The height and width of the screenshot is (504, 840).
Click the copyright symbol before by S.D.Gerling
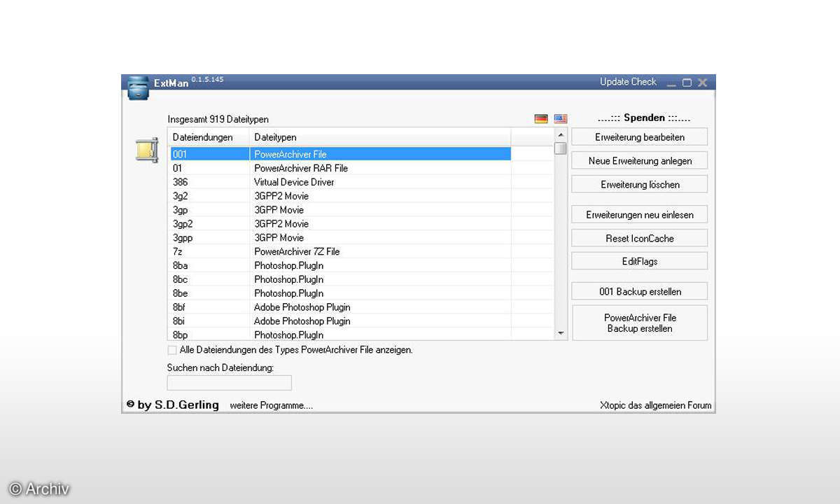[130, 405]
